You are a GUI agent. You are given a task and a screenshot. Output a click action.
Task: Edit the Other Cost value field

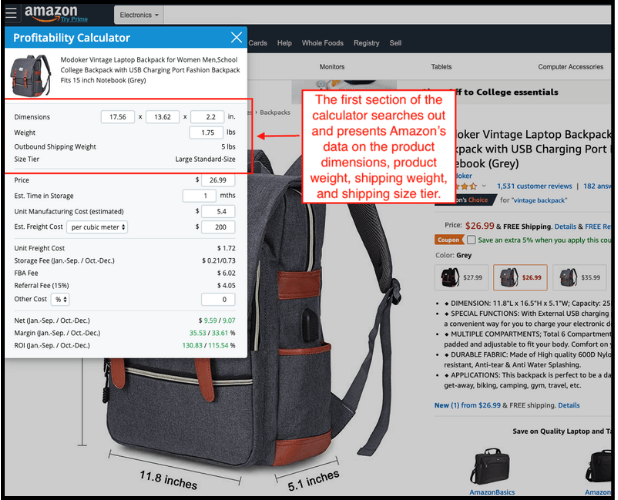218,299
